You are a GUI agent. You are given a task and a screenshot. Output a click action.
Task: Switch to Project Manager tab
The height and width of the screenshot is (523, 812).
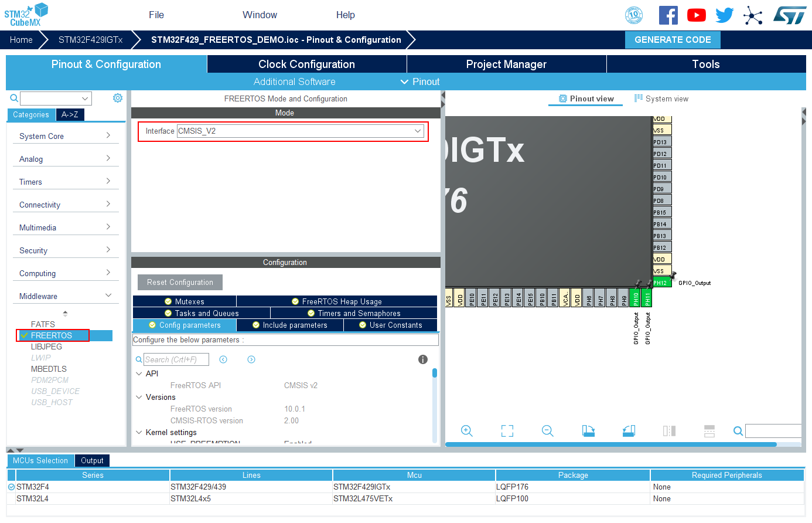(x=507, y=64)
